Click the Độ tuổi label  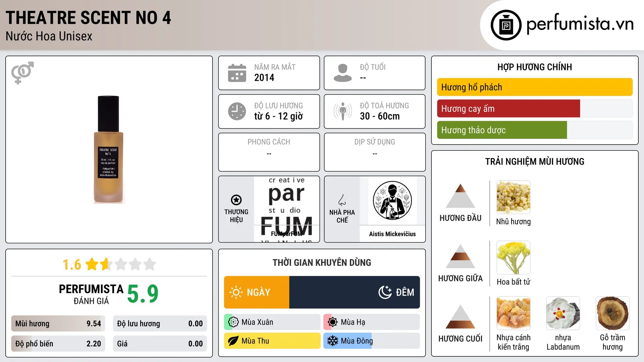[373, 67]
